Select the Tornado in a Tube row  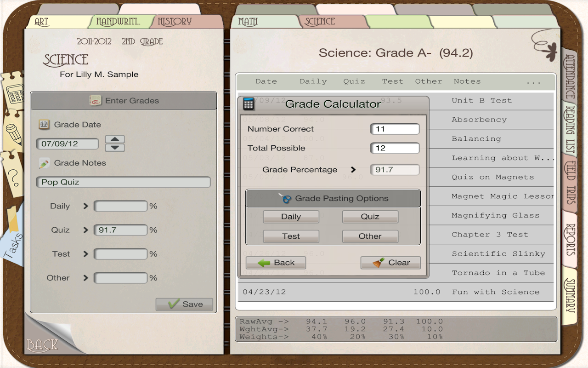tap(396, 273)
